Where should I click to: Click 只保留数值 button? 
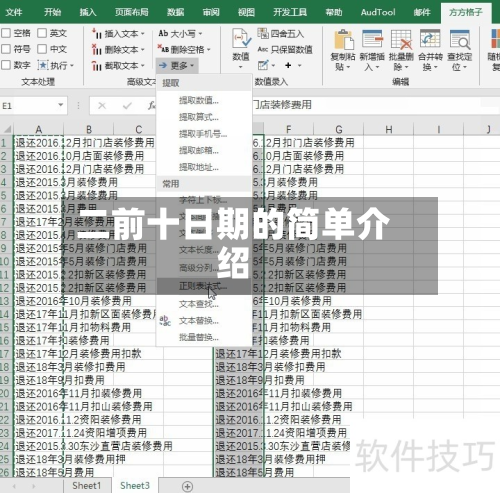pyautogui.click(x=285, y=49)
